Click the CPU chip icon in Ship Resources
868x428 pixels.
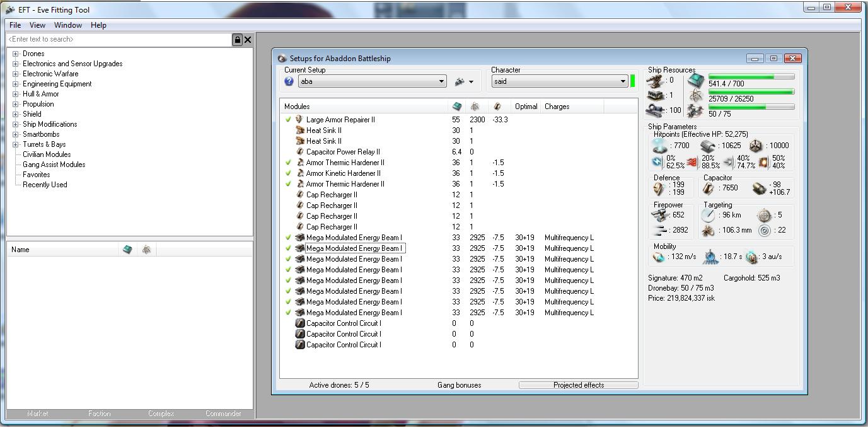click(x=696, y=80)
